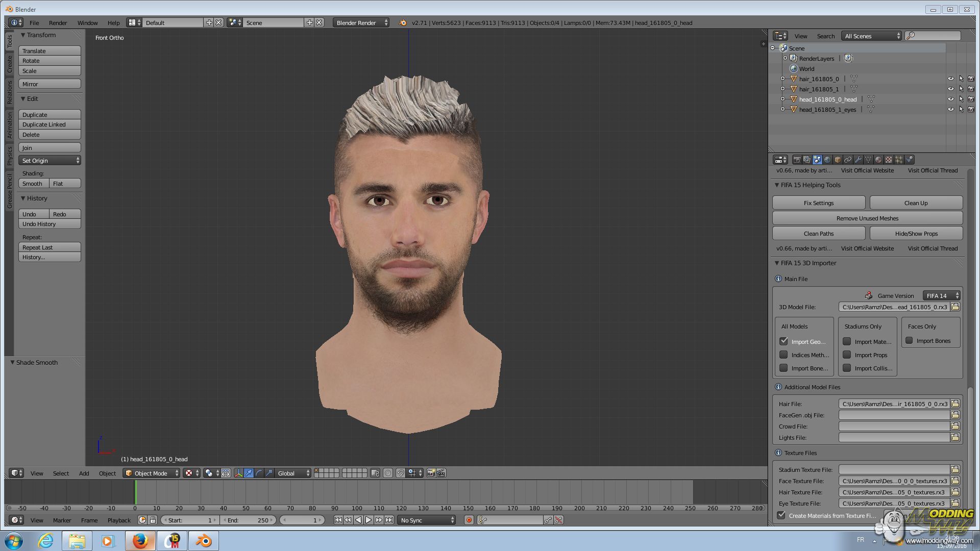Viewport: 980px width, 551px height.
Task: Uncheck Create Materials from Texture Files
Action: pos(781,515)
